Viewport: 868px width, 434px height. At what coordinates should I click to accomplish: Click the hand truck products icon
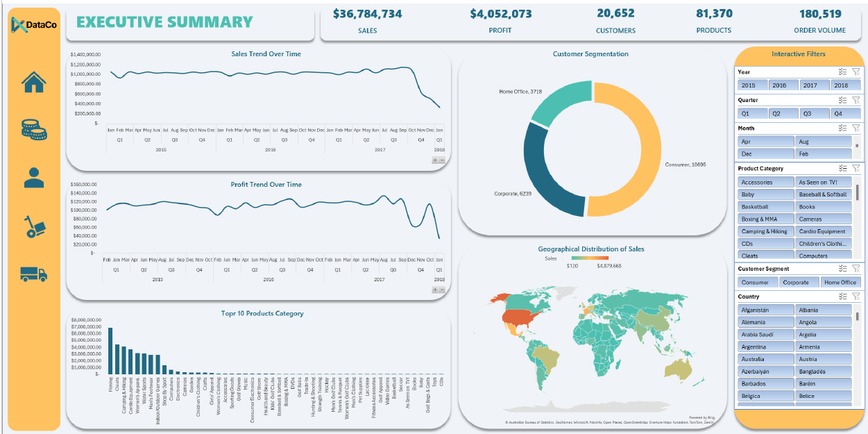click(34, 226)
